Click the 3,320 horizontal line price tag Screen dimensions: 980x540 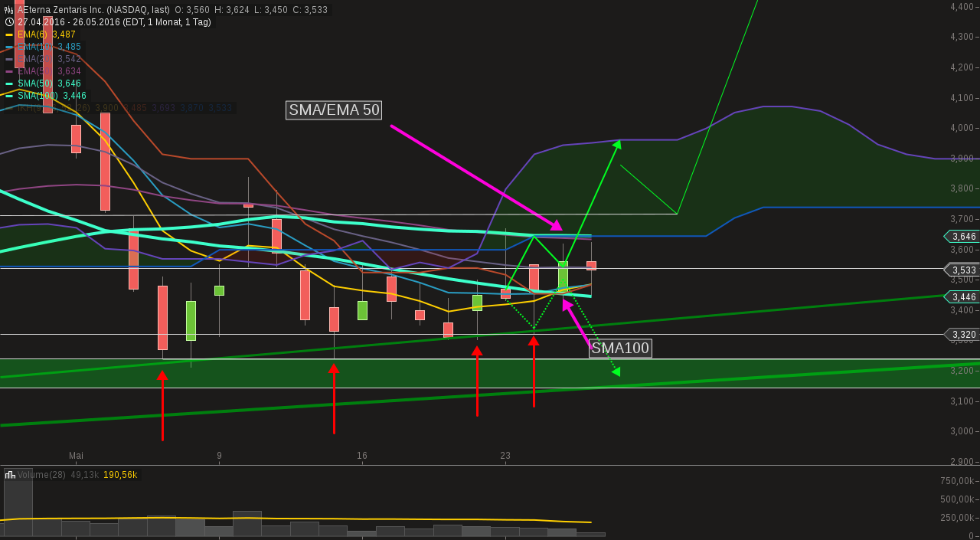[962, 335]
